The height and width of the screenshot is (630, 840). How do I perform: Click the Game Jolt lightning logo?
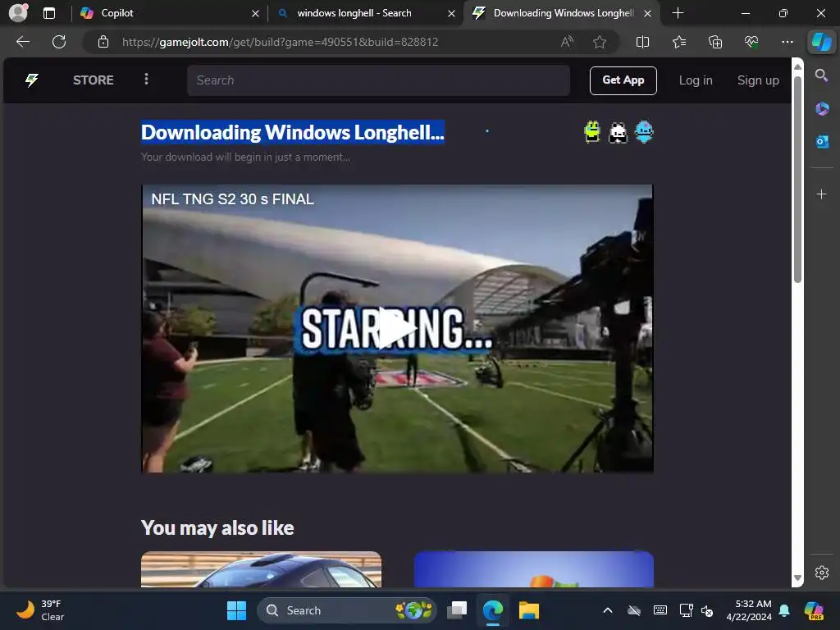pos(32,80)
